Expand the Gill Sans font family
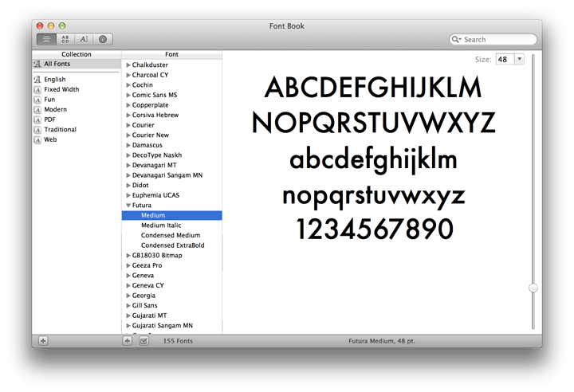Viewport: 574px width, 392px height. [128, 305]
